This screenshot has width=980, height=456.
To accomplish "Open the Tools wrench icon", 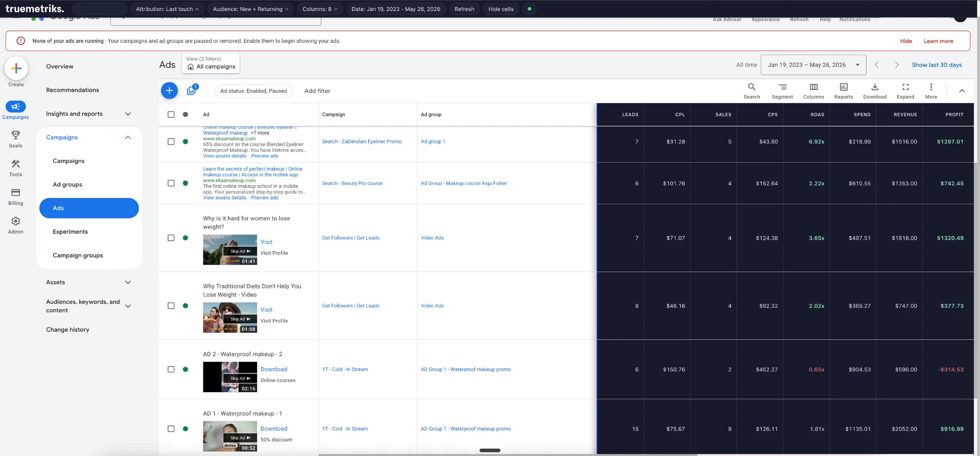I will (15, 164).
